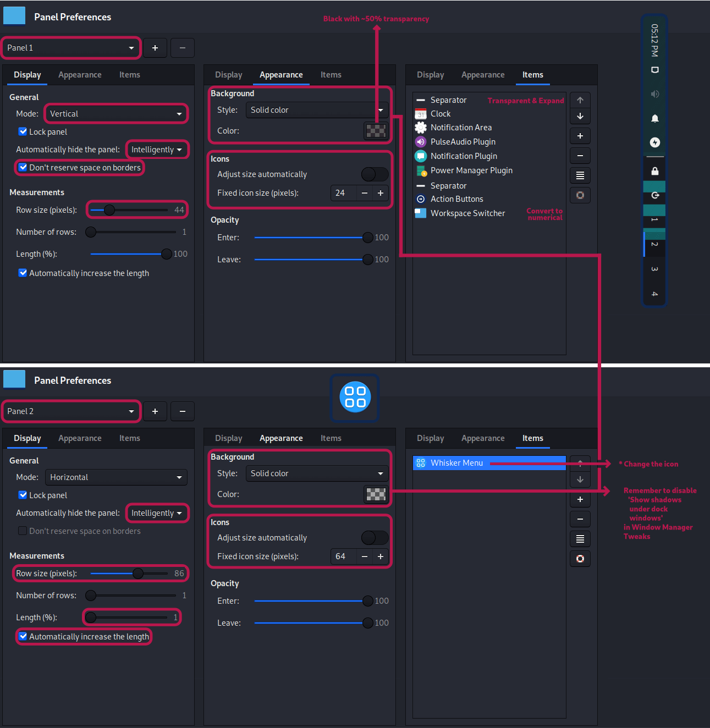Open the Mode dropdown showing Vertical
The height and width of the screenshot is (728, 710).
(x=115, y=113)
